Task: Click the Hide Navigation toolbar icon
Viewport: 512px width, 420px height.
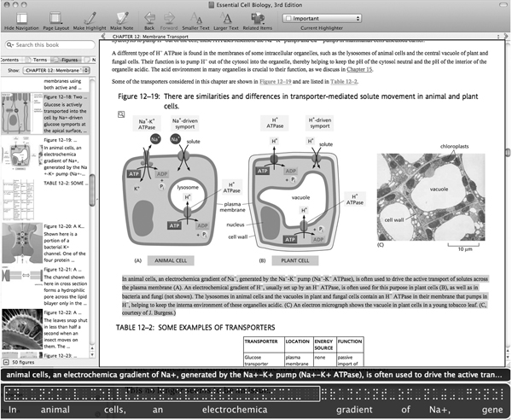Action: (19, 20)
